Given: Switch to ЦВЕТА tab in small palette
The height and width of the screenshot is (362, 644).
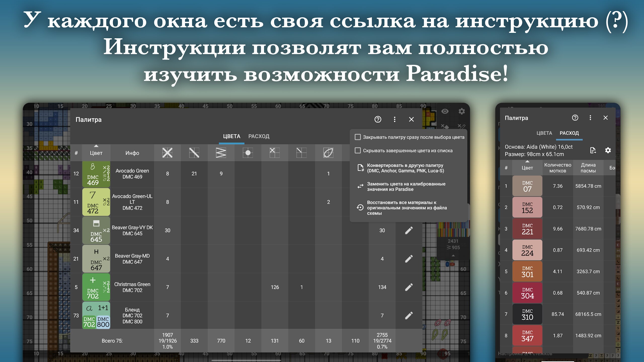Looking at the screenshot, I should [x=544, y=133].
